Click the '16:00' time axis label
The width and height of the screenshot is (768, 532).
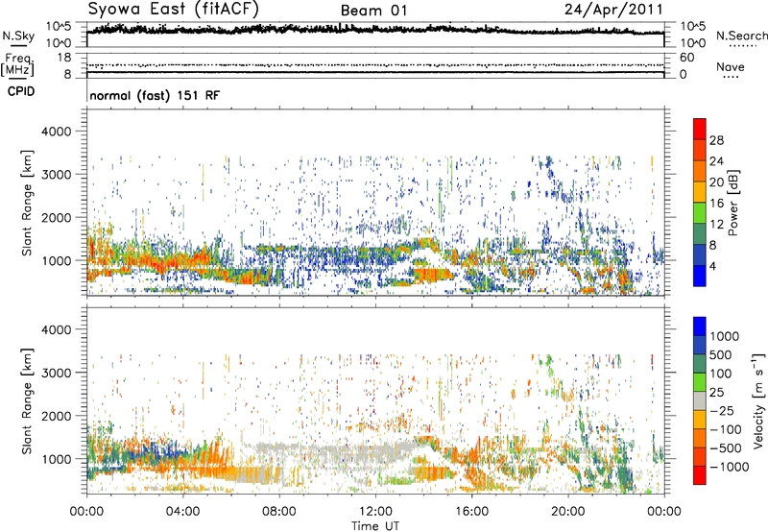click(471, 512)
